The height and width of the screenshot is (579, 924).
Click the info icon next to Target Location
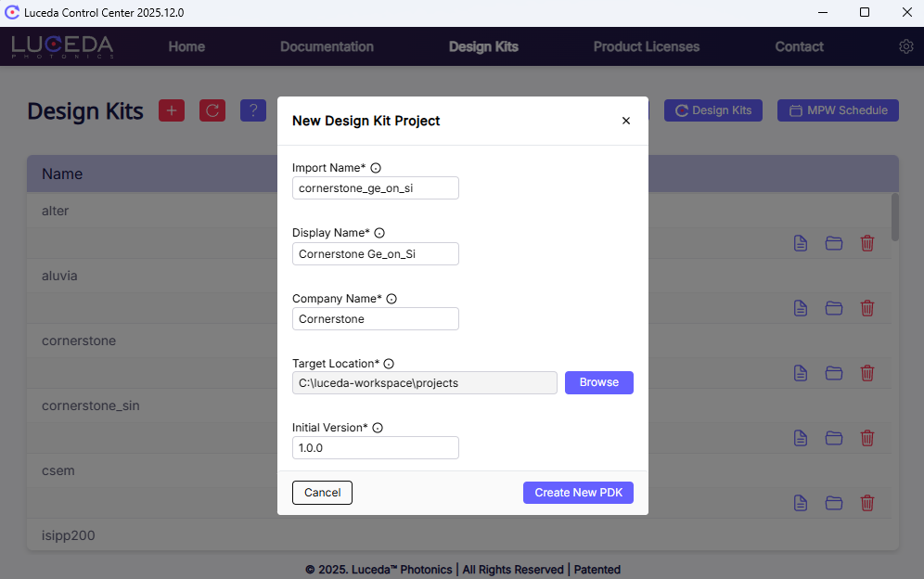(x=389, y=364)
